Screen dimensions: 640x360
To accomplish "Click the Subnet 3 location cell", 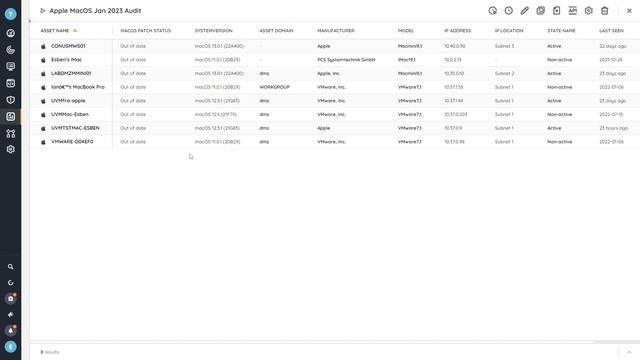I will [x=504, y=46].
